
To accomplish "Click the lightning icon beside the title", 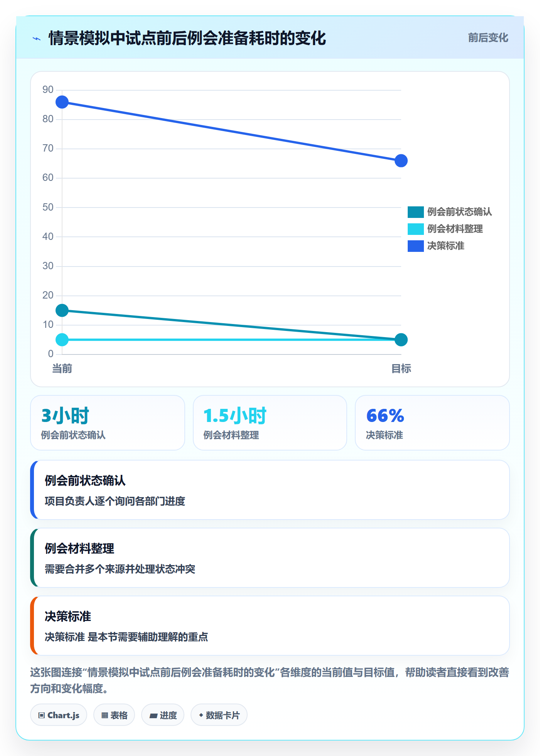I will [x=37, y=39].
